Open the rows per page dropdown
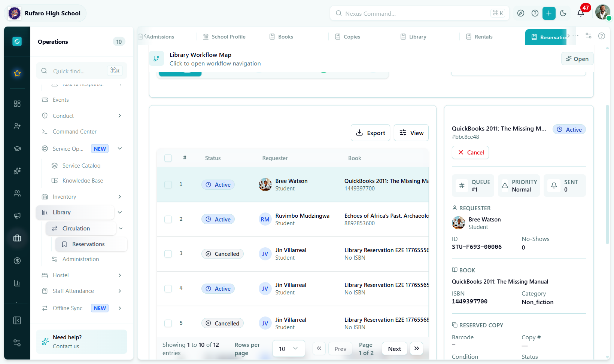 [x=289, y=349]
